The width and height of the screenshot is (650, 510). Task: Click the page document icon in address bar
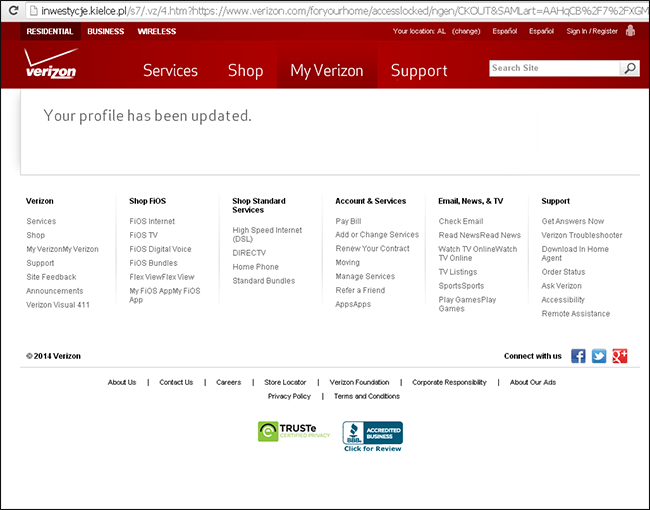pos(34,11)
